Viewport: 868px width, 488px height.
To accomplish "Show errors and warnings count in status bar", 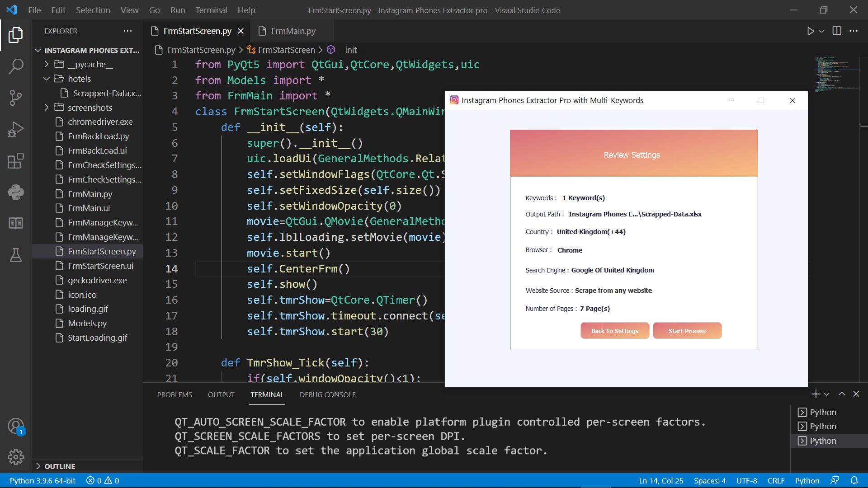I will tap(103, 480).
